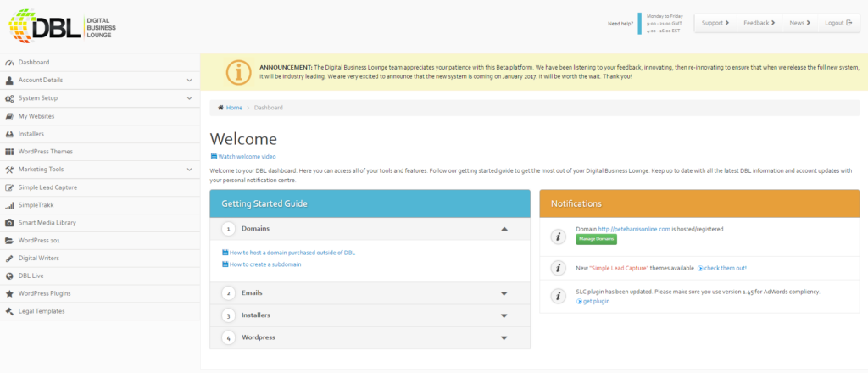Image resolution: width=868 pixels, height=373 pixels.
Task: Click the Legal Templates gavel icon
Action: pos(9,311)
